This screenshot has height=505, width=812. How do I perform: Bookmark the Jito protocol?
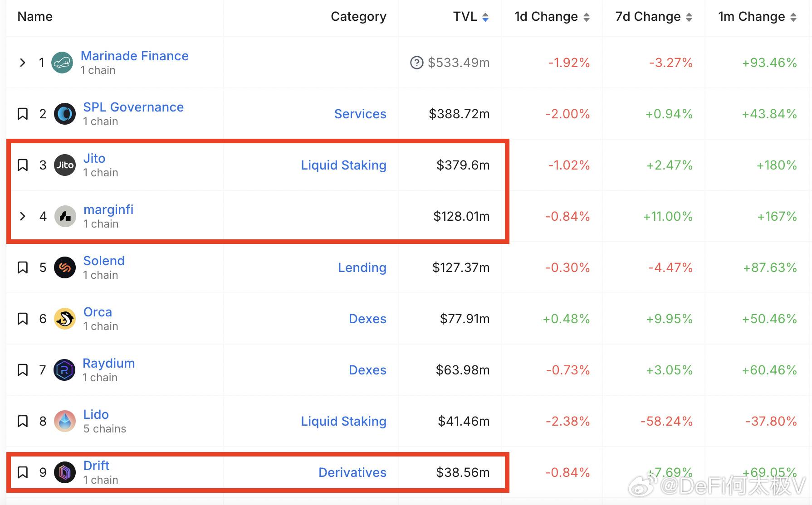pyautogui.click(x=23, y=165)
